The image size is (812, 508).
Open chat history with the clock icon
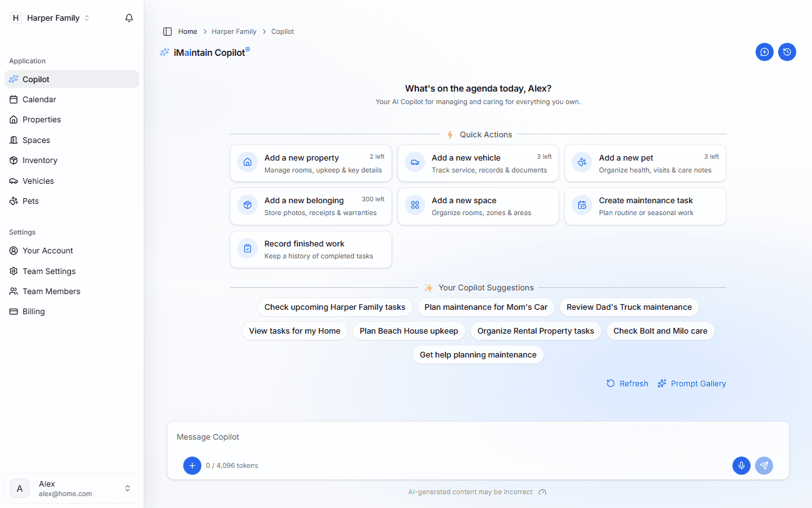tap(787, 52)
